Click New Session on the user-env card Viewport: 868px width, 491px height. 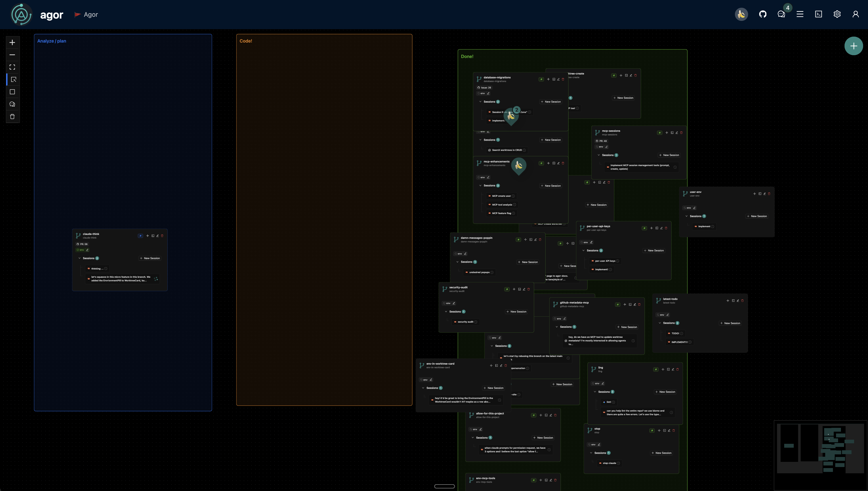tap(757, 216)
